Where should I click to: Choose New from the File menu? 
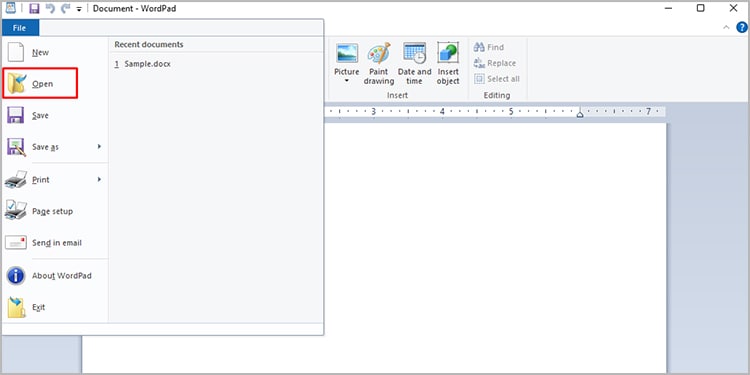[x=55, y=53]
